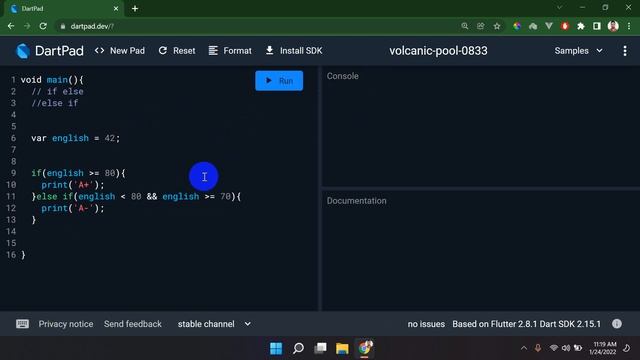Image resolution: width=640 pixels, height=360 pixels.
Task: Run the Dart code
Action: [279, 81]
